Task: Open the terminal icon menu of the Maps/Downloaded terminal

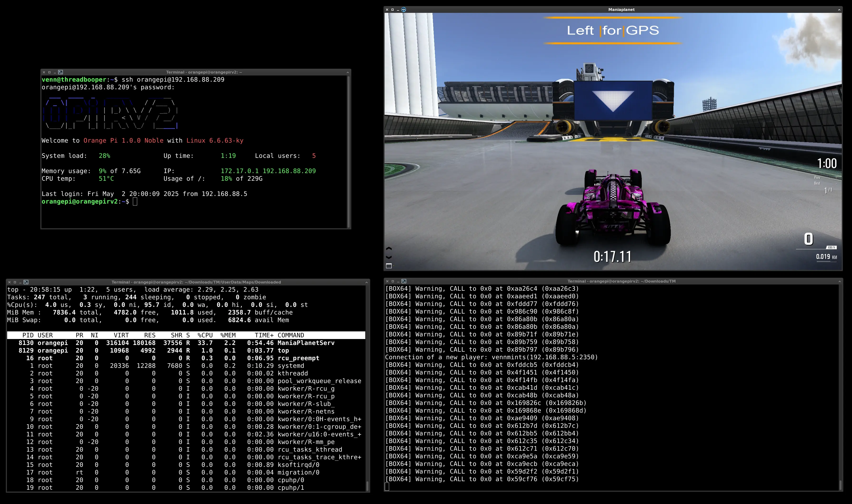Action: point(26,282)
